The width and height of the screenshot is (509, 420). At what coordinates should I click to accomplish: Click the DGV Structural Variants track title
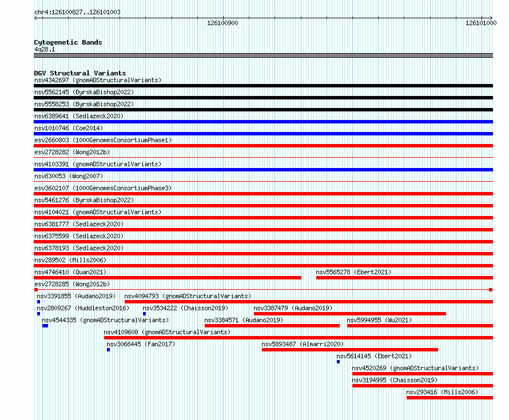coord(80,73)
